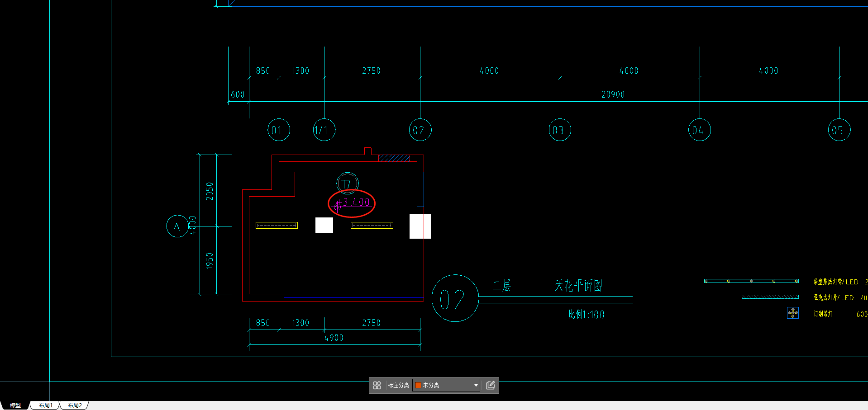This screenshot has width=868, height=410.
Task: Select the 600 dimension text
Action: click(238, 94)
